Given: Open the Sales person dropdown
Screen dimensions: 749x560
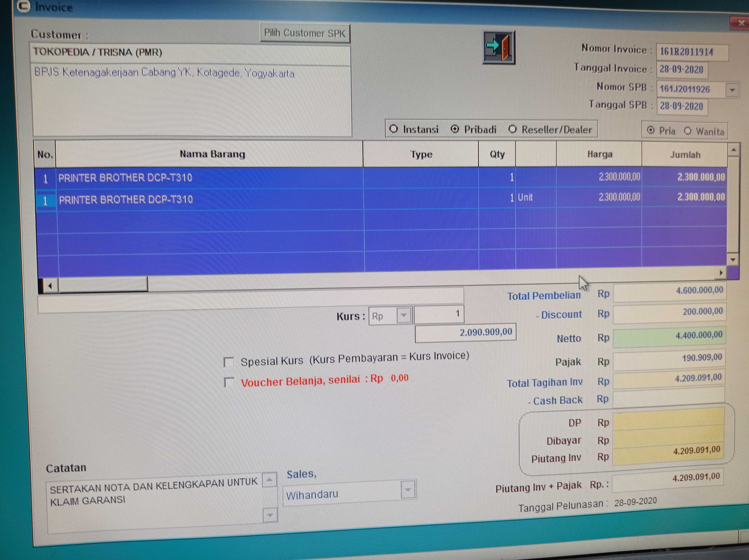Looking at the screenshot, I should click(408, 490).
